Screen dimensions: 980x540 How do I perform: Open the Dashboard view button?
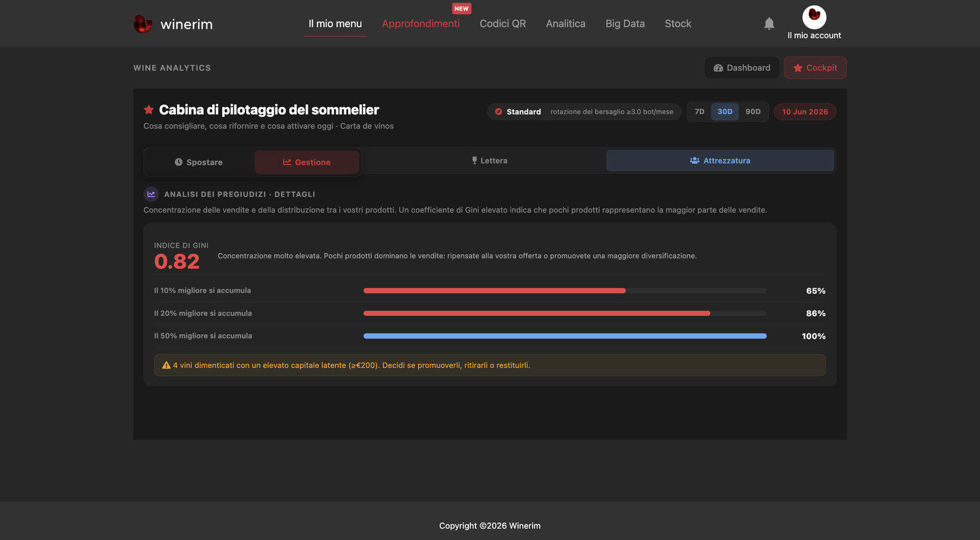[742, 68]
